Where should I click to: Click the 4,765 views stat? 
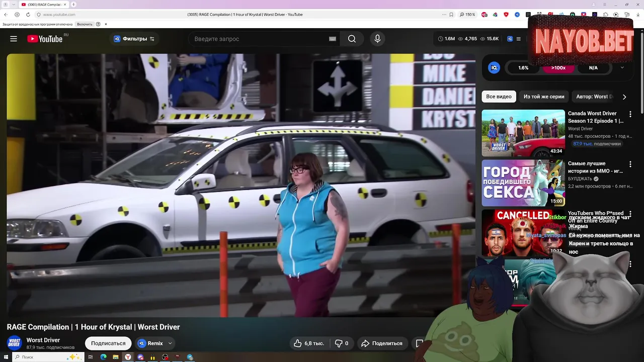tap(467, 39)
